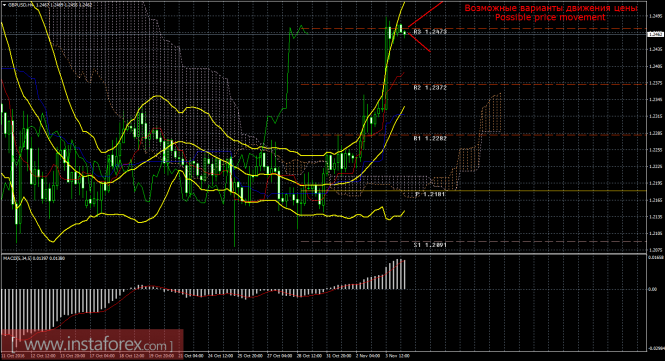The height and width of the screenshot is (361, 665).
Task: Click the S1 1.2091 support level label
Action: coord(430,245)
